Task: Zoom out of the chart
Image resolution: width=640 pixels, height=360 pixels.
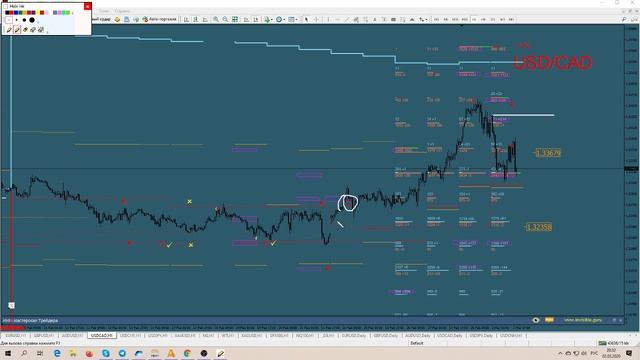Action: pyautogui.click(x=225, y=19)
